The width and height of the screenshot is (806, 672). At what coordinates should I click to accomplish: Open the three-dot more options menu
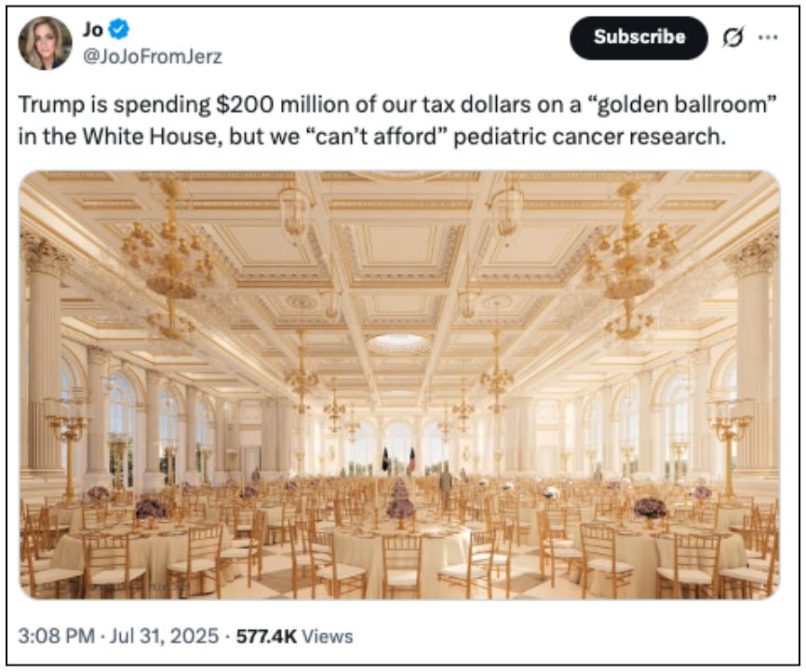(768, 37)
